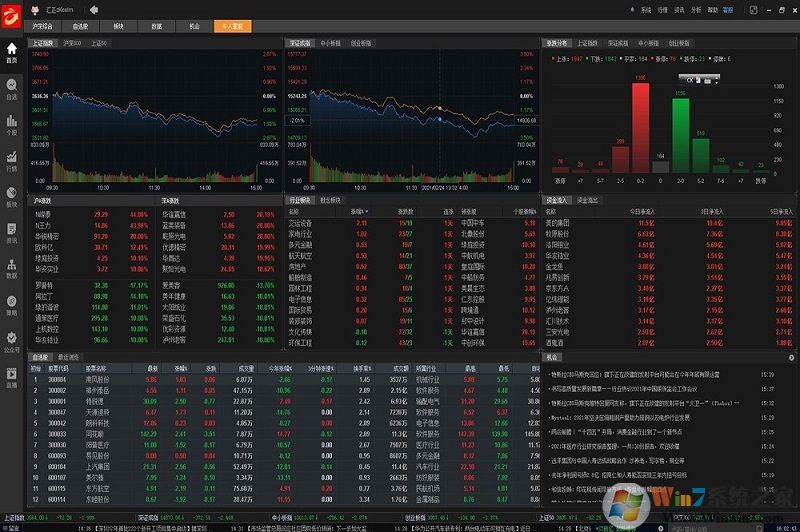800x532 pixels.
Task: Open the 资讯 news sidebar icon
Action: 11,233
